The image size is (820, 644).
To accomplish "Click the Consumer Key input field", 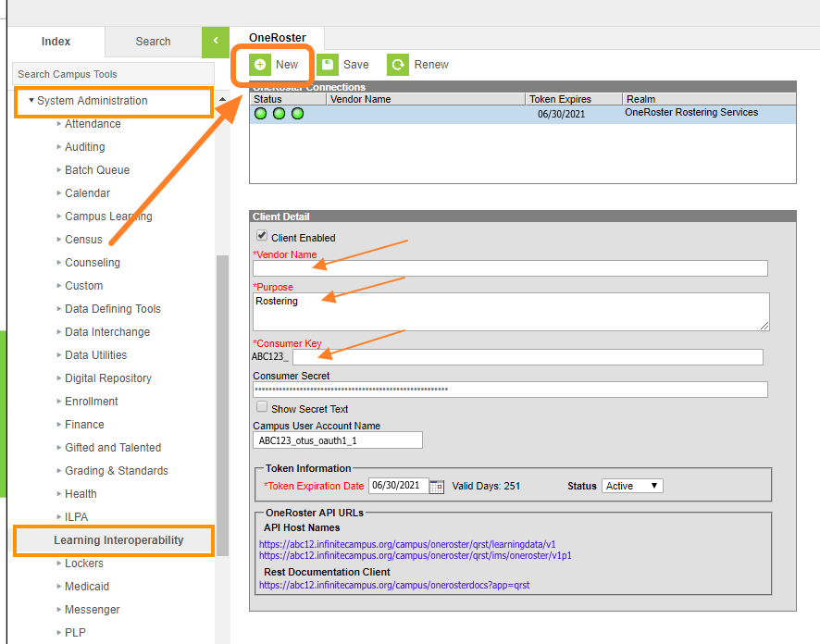I will 528,357.
